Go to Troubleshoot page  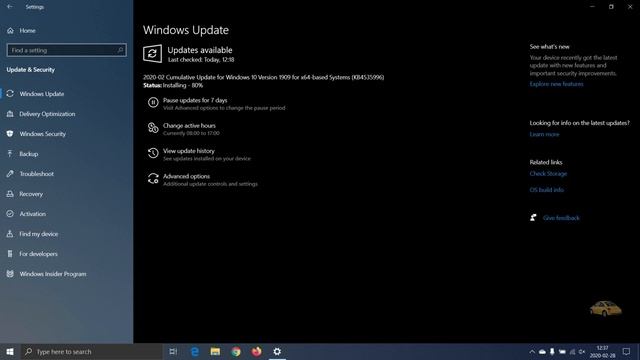point(37,174)
